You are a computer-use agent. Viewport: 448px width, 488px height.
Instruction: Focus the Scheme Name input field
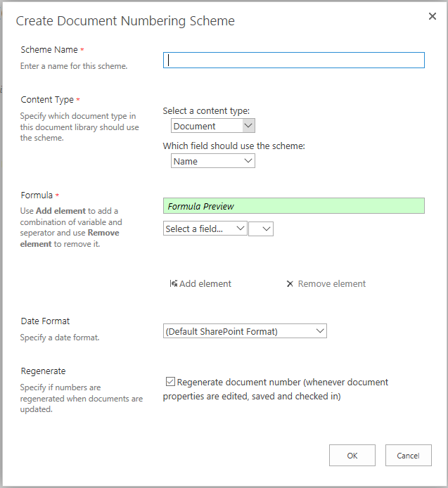point(293,60)
